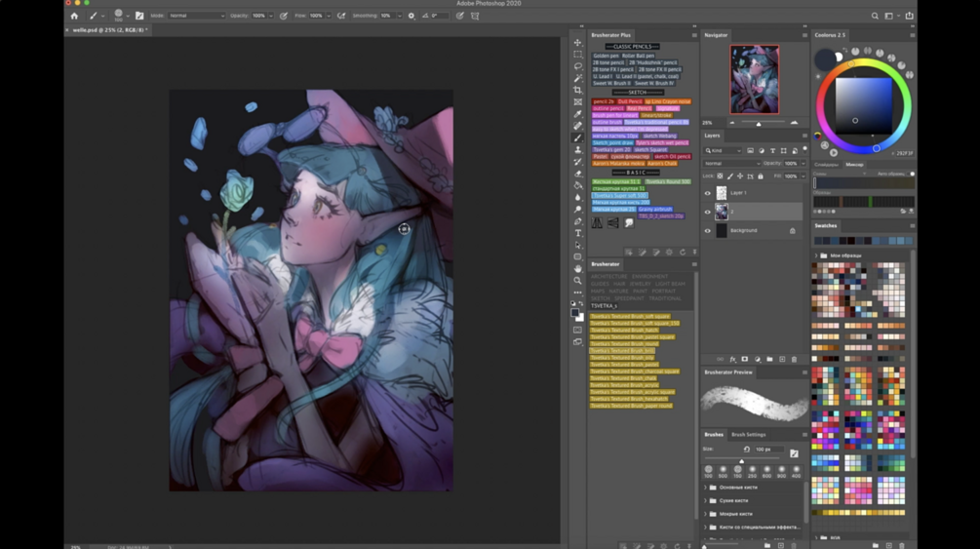Open the Brusherator Plus panel menu
The width and height of the screenshot is (980, 549).
pos(693,35)
